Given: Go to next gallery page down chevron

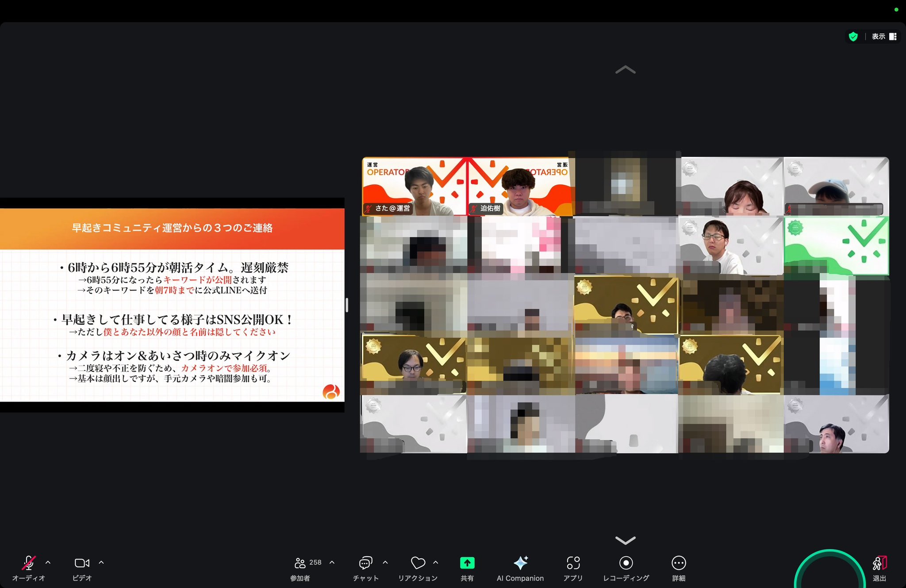Looking at the screenshot, I should 626,540.
